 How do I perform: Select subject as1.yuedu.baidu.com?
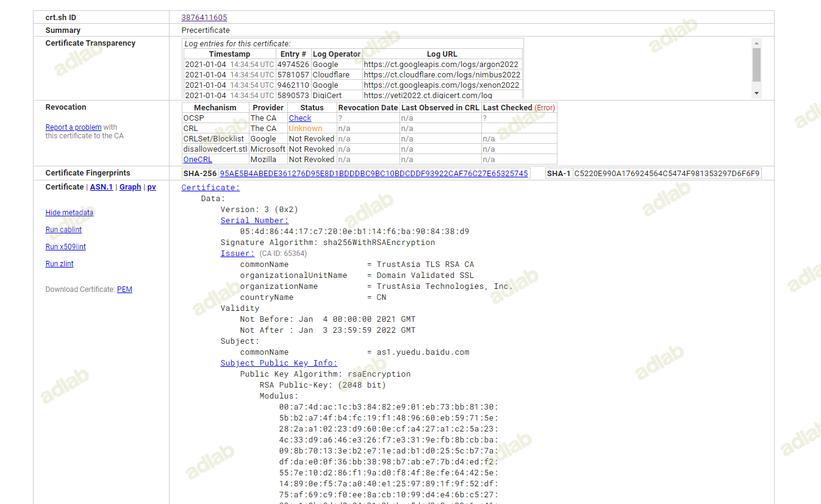[423, 352]
